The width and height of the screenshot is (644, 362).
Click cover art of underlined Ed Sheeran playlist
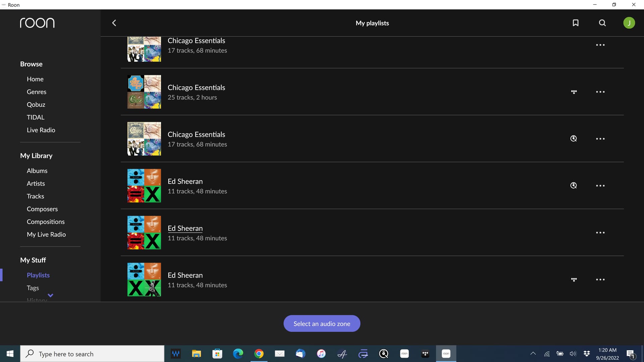144,233
